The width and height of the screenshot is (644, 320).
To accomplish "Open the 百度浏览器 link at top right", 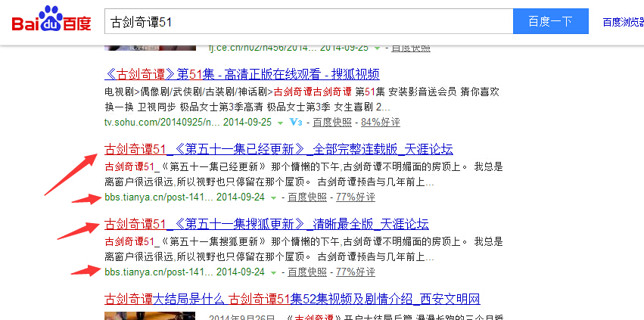I will (622, 22).
